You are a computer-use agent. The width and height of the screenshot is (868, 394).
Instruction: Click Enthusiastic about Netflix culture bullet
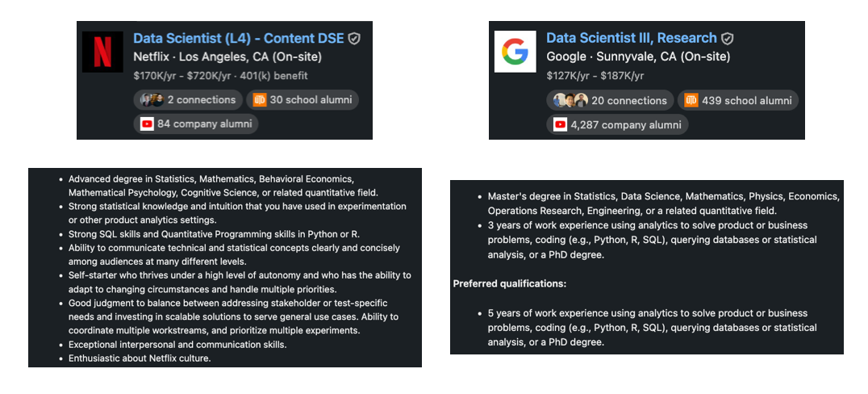click(x=140, y=358)
